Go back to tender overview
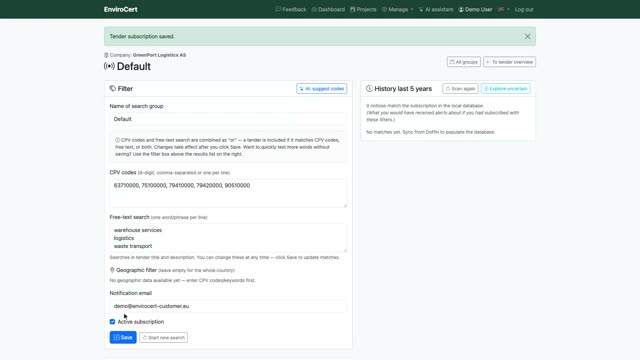640x360 pixels. (x=509, y=62)
